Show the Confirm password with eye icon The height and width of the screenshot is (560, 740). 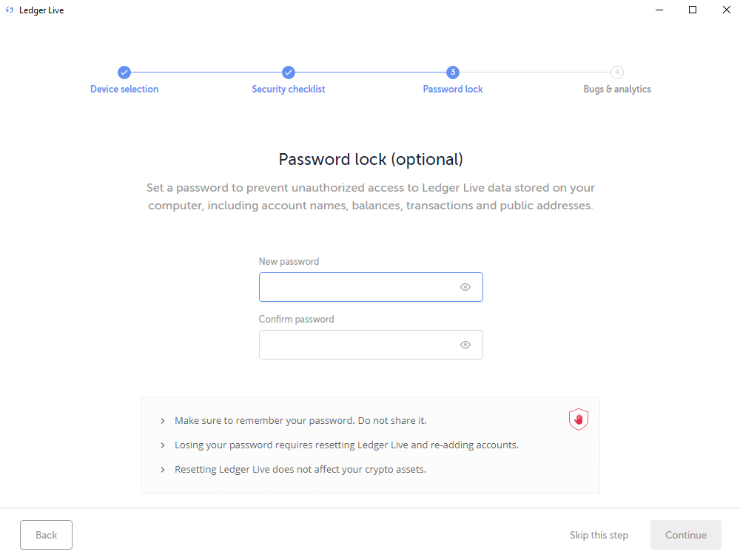coord(465,345)
